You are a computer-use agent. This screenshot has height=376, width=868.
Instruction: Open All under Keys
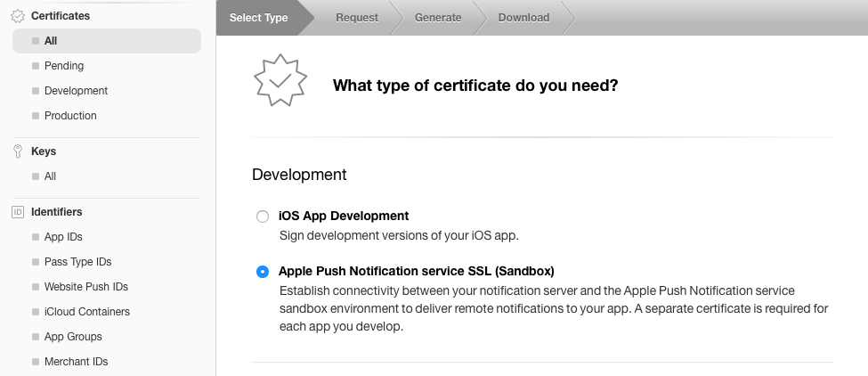(x=50, y=176)
